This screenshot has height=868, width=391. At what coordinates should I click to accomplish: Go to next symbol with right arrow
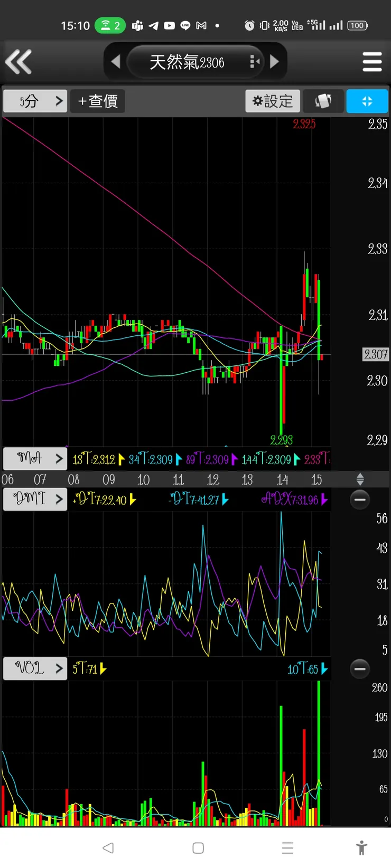274,62
